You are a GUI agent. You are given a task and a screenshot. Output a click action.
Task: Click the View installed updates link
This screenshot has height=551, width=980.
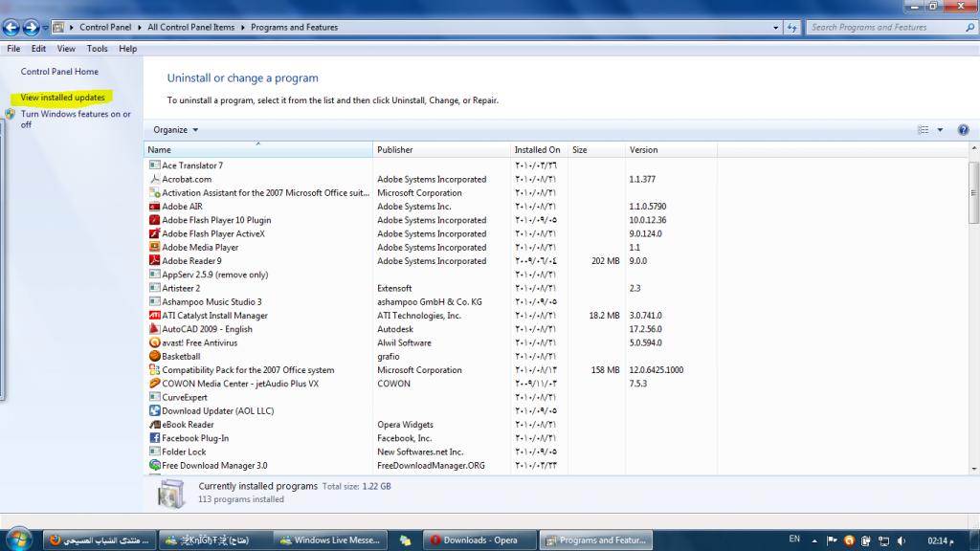click(x=63, y=98)
